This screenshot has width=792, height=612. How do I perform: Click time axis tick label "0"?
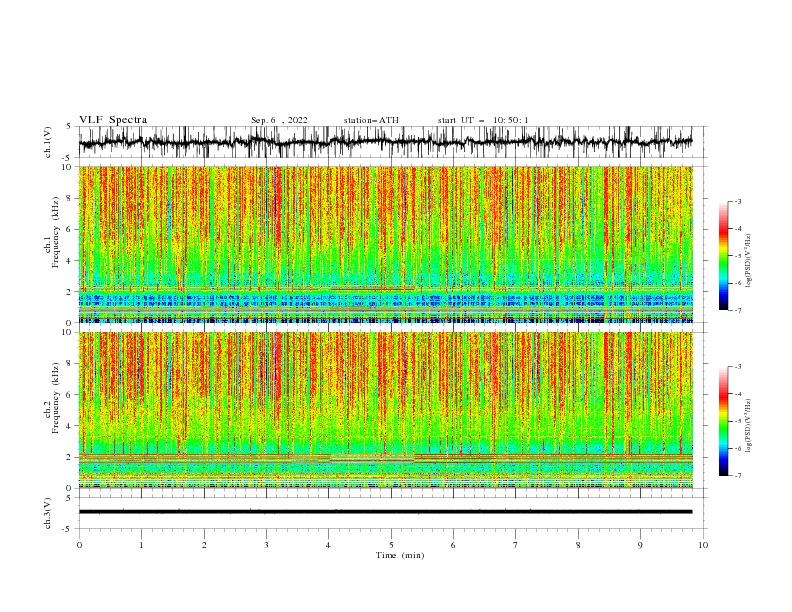(79, 545)
